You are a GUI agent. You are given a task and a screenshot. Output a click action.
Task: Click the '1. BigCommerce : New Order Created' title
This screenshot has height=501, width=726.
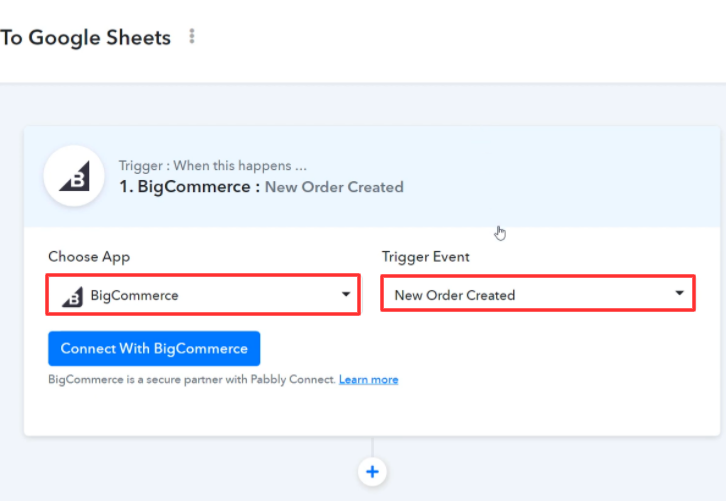[262, 187]
